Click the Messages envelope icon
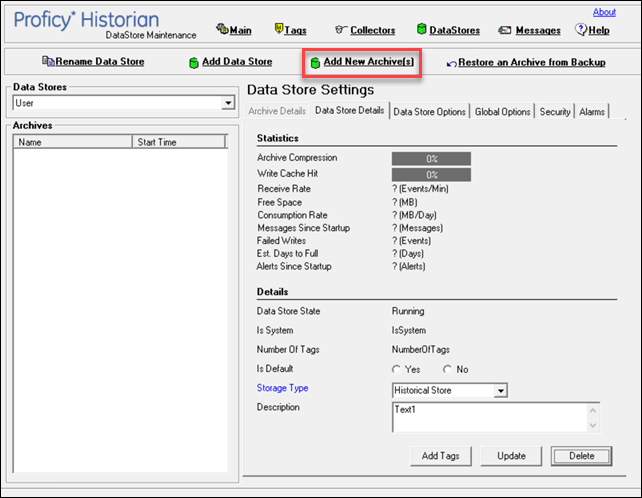 [504, 30]
